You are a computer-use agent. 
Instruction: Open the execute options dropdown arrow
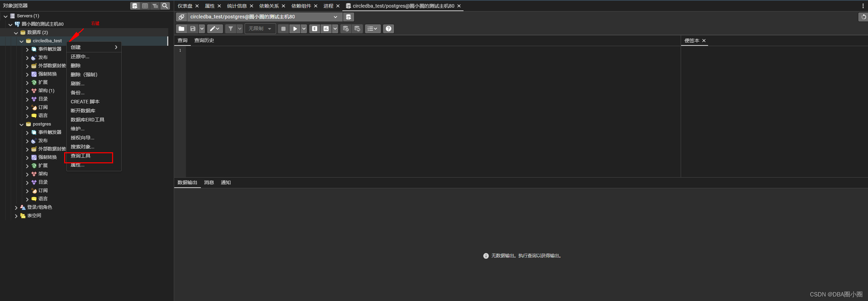(x=304, y=29)
